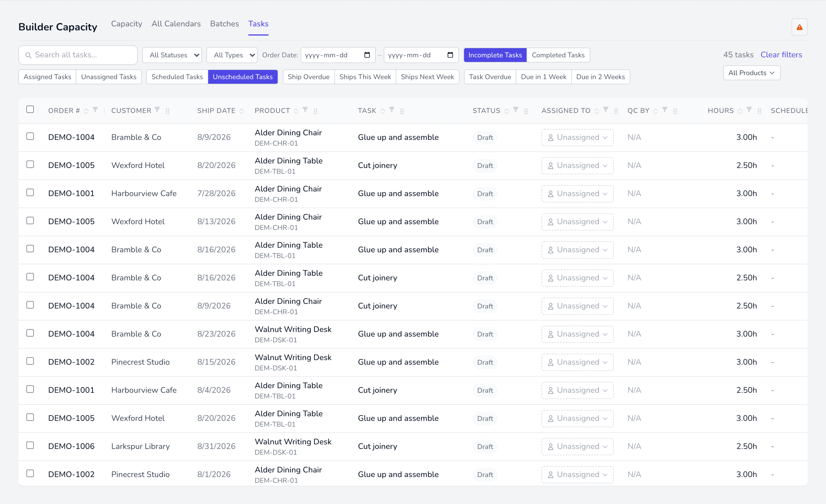
Task: Check Harbourview Cafe 8/4/2026 row checkbox
Action: coord(30,389)
